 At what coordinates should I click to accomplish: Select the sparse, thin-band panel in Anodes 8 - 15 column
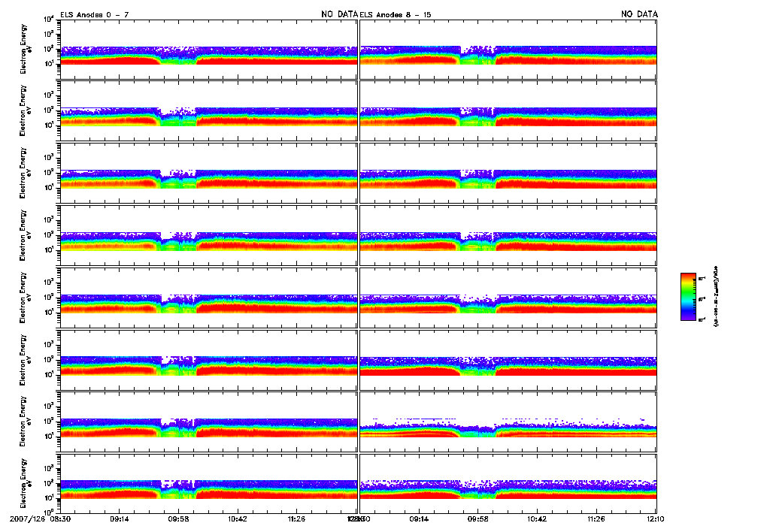pos(508,422)
